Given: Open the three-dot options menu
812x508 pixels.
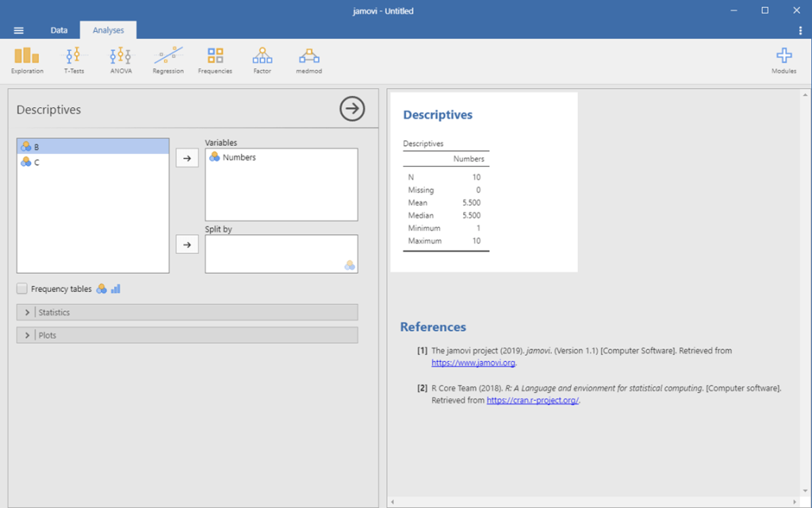Looking at the screenshot, I should [x=800, y=29].
